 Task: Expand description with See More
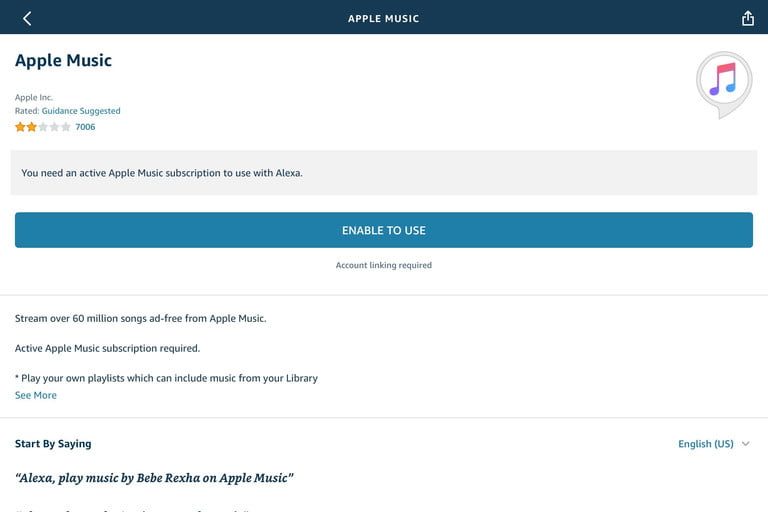click(x=36, y=395)
